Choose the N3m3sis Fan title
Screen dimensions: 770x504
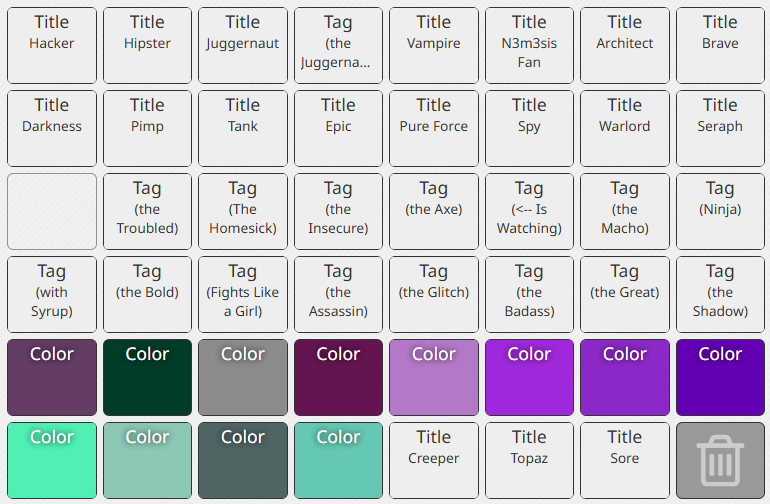pyautogui.click(x=529, y=46)
